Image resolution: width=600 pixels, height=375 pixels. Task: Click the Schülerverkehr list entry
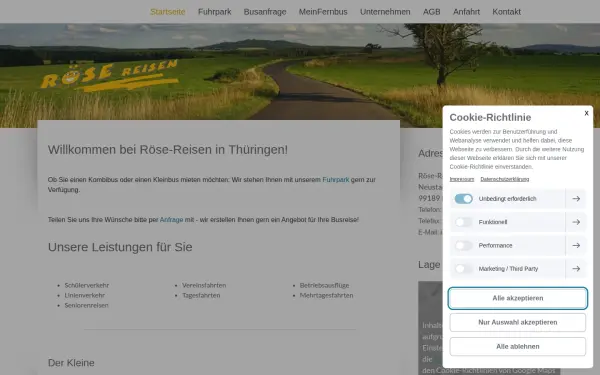(x=86, y=285)
